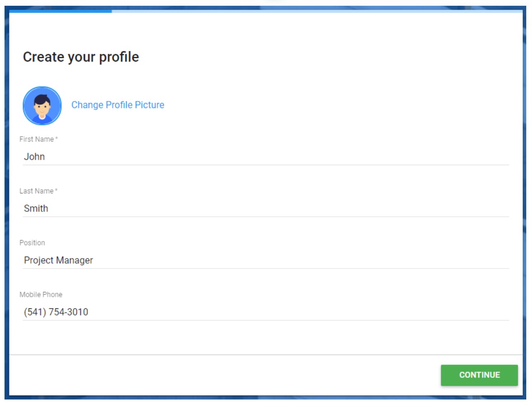Click the entered surname Smith
532x404 pixels.
click(x=36, y=208)
